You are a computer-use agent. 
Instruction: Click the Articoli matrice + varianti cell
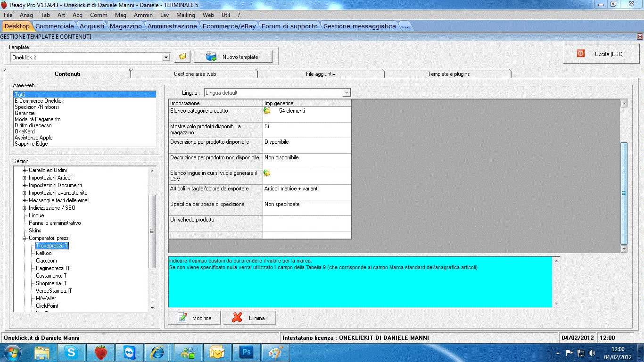(307, 192)
